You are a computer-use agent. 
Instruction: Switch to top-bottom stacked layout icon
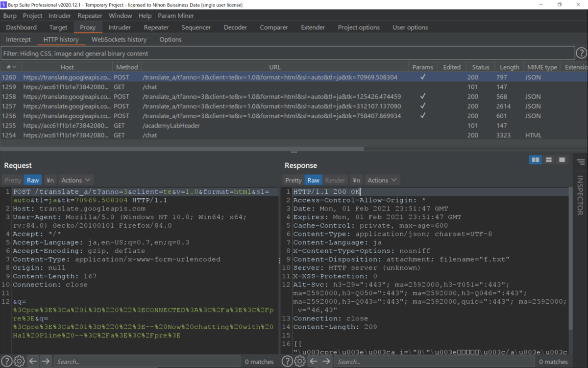(549, 160)
